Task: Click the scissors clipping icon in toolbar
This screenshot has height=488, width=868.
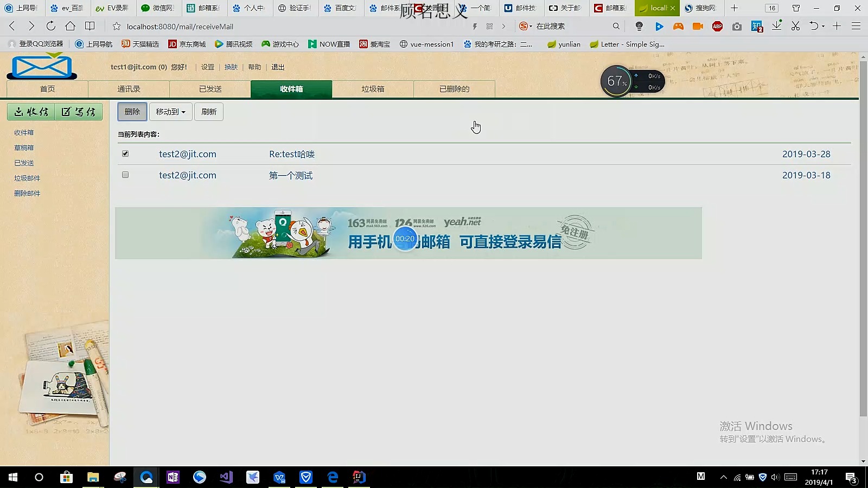Action: coord(795,25)
